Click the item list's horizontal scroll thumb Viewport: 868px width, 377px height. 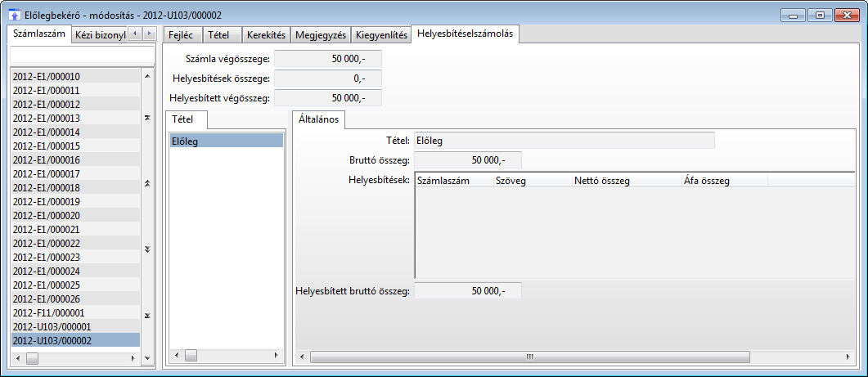coord(191,354)
